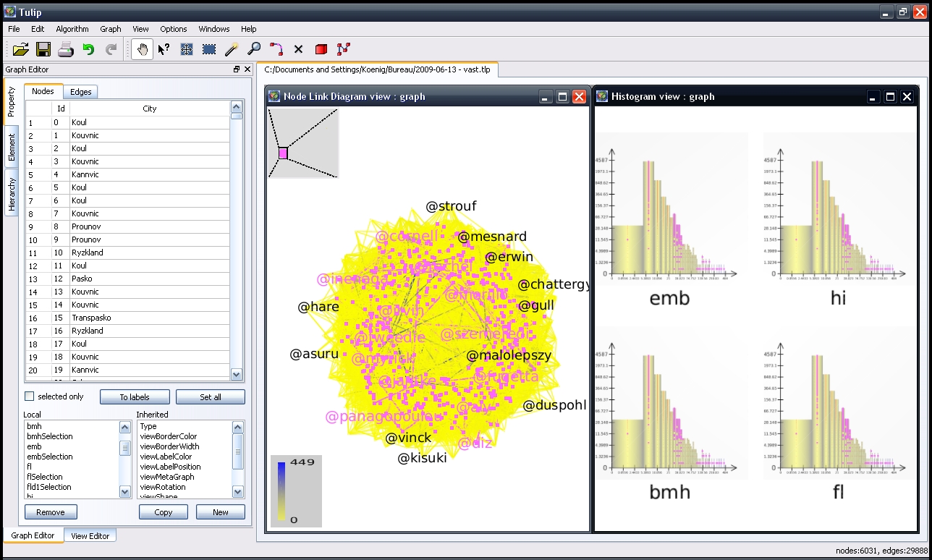Viewport: 932px width, 560px height.
Task: Open the Graph menu
Action: (x=111, y=29)
